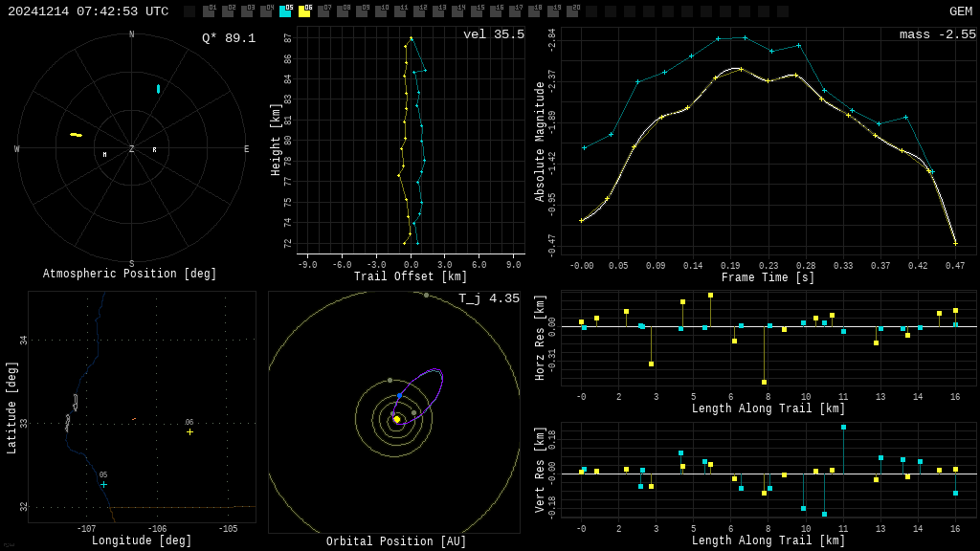Click station 05 cyan cross on map
The width and height of the screenshot is (980, 551).
coord(103,485)
